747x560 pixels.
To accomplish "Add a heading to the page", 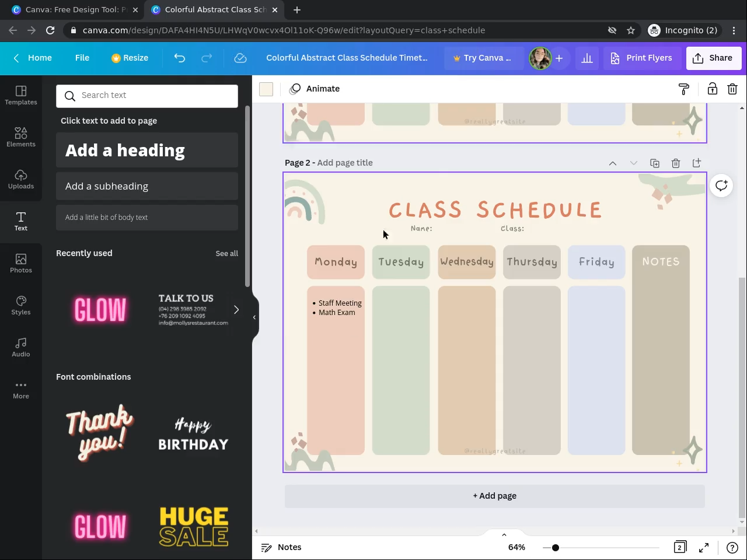I will pos(147,150).
